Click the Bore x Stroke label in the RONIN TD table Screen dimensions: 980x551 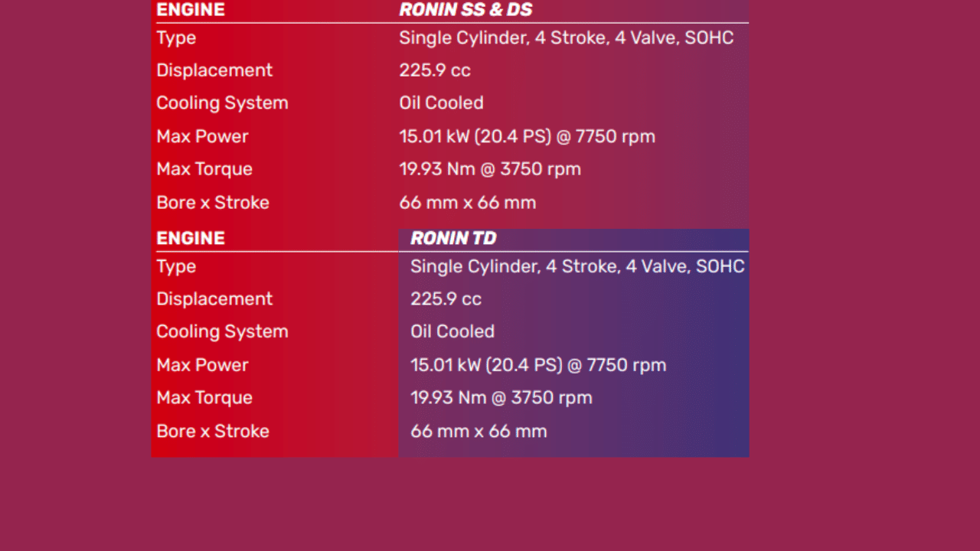click(213, 431)
